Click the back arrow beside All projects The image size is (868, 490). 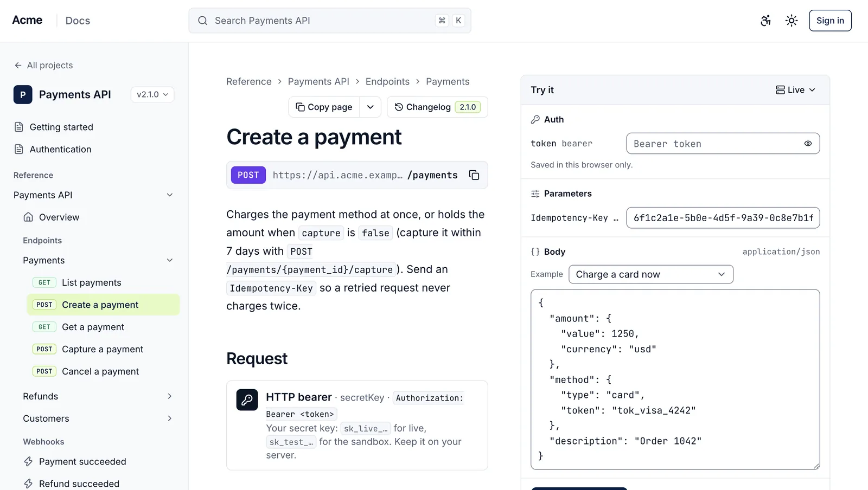[x=18, y=65]
